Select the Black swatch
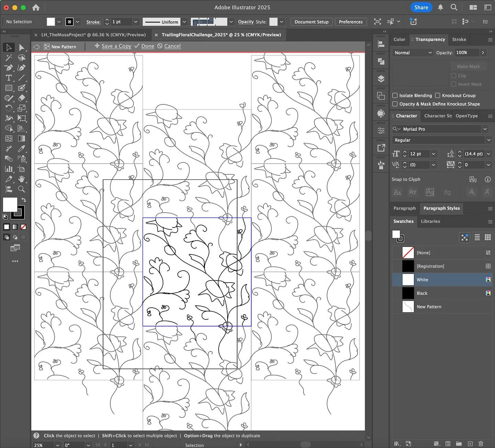This screenshot has height=448, width=495. 442,293
